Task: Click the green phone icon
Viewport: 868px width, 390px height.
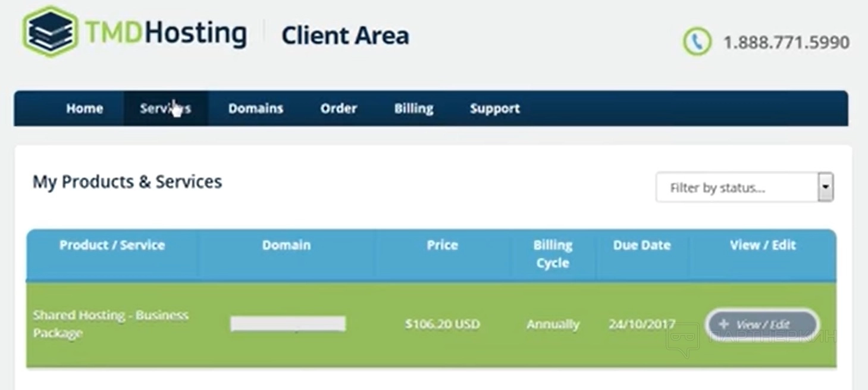Action: pos(697,42)
